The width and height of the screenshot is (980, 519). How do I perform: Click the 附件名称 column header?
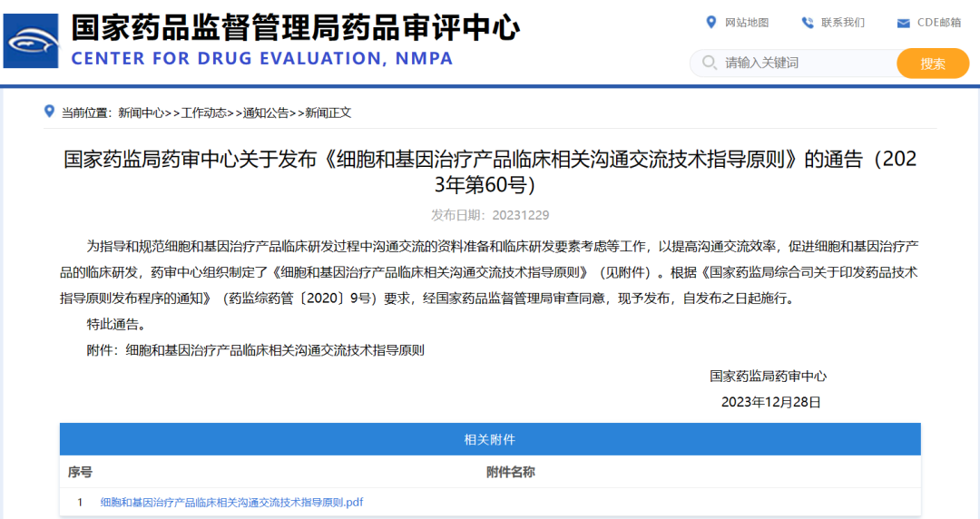511,472
